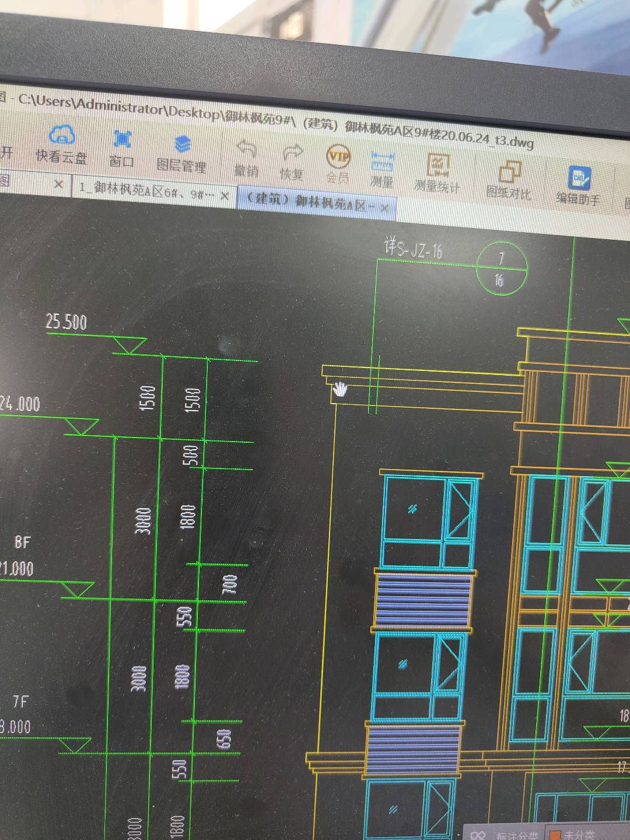The image size is (630, 840).
Task: Launch 图纸对比 drawing compare
Action: [x=509, y=180]
